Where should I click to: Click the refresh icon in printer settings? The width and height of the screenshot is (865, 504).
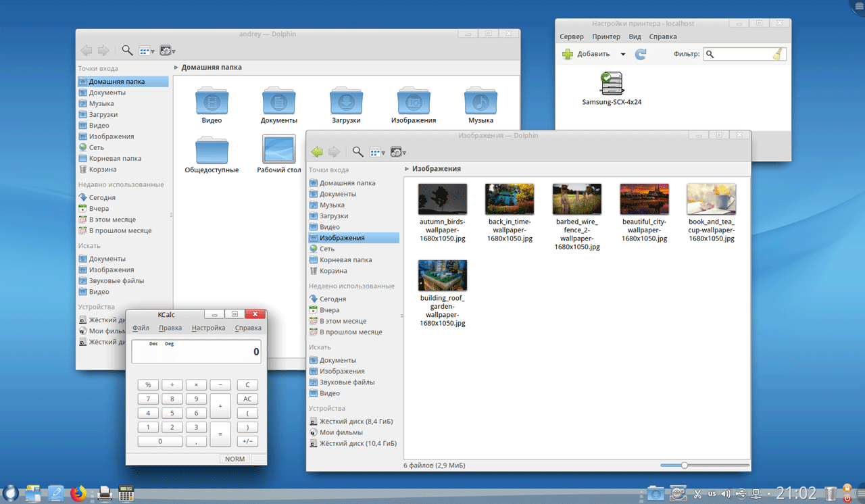click(x=641, y=54)
